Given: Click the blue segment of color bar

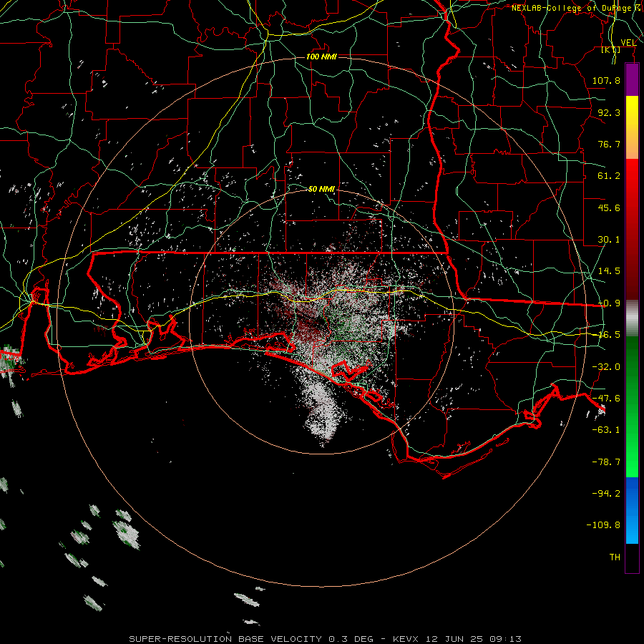Looking at the screenshot, I should click(632, 510).
